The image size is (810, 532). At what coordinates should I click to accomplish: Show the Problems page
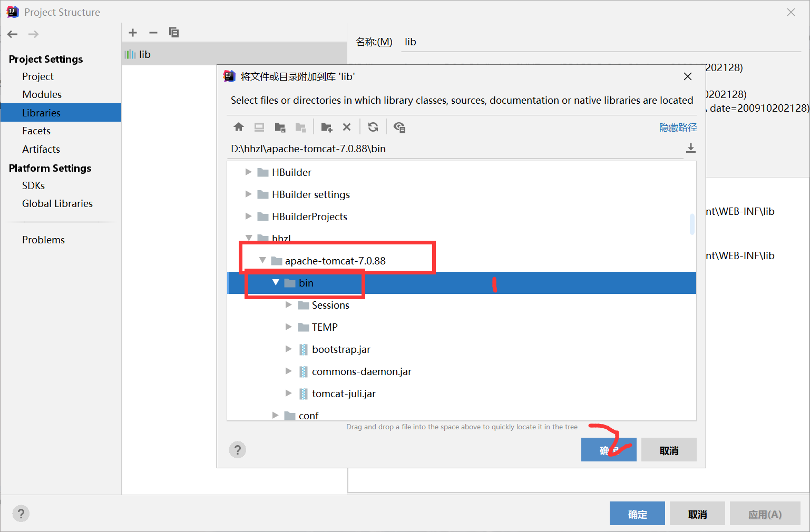[43, 240]
